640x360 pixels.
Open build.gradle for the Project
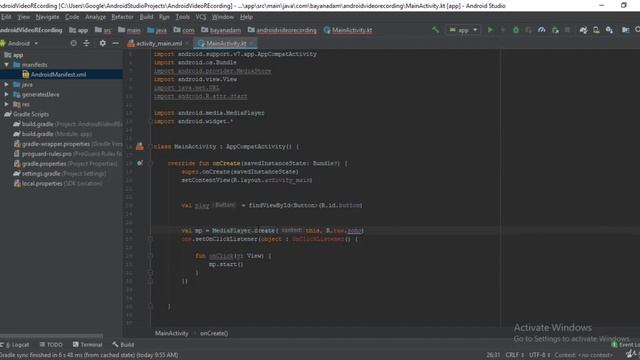(67, 124)
